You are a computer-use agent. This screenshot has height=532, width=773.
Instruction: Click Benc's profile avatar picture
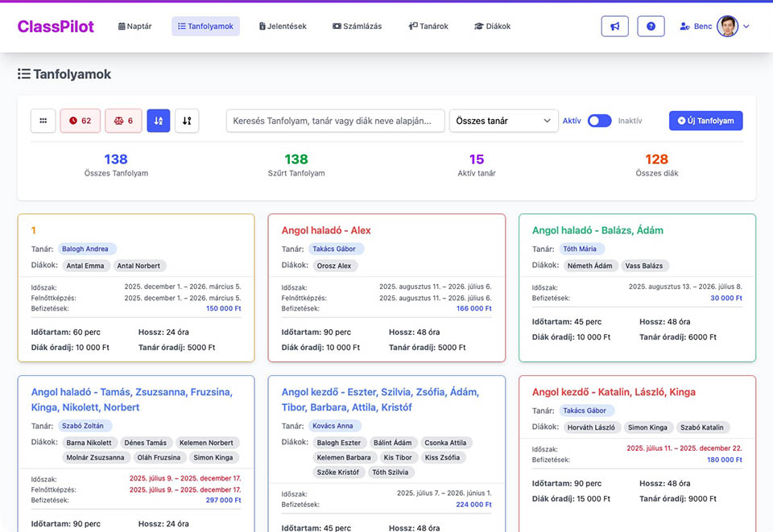point(727,27)
